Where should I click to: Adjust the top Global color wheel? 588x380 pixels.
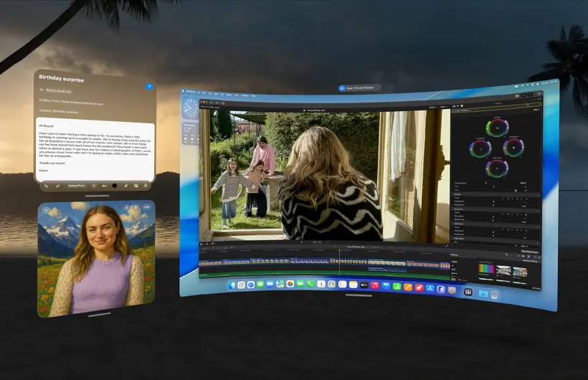[x=497, y=128]
